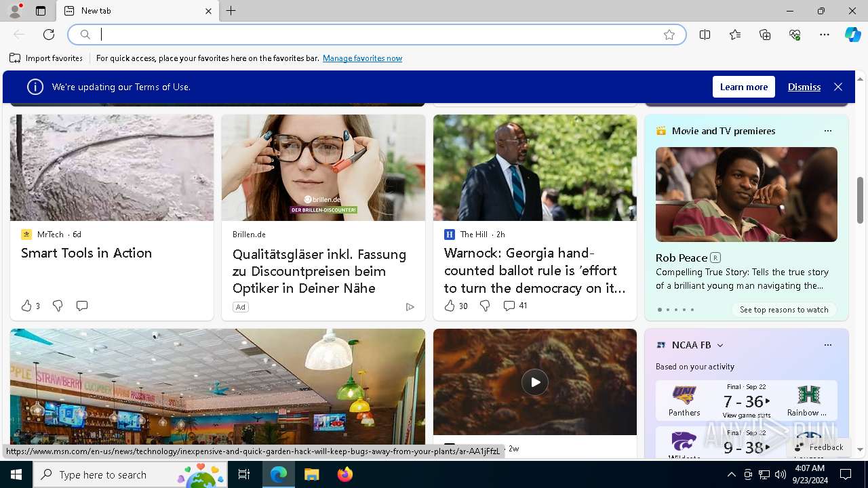868x488 pixels.
Task: Click Type here to search box
Action: coord(132,474)
